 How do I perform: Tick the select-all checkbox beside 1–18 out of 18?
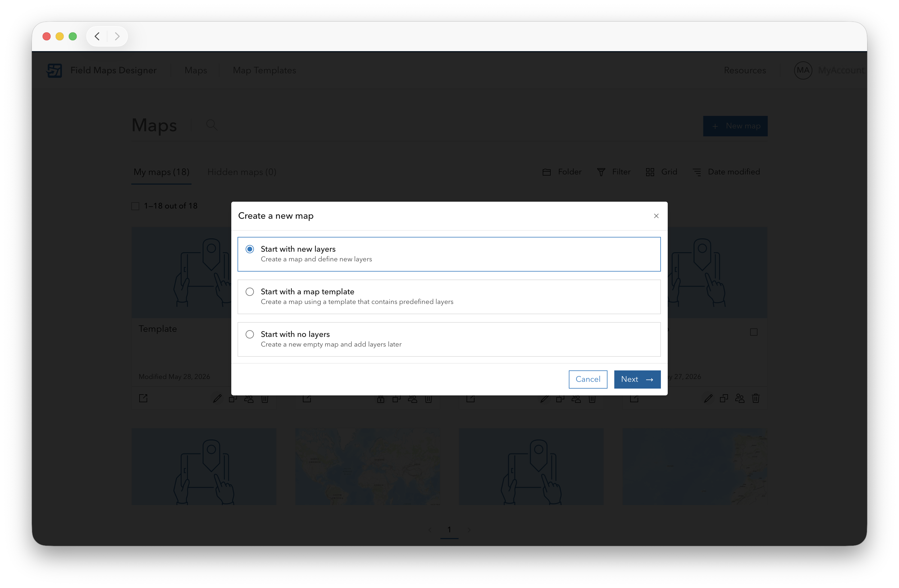click(x=135, y=206)
